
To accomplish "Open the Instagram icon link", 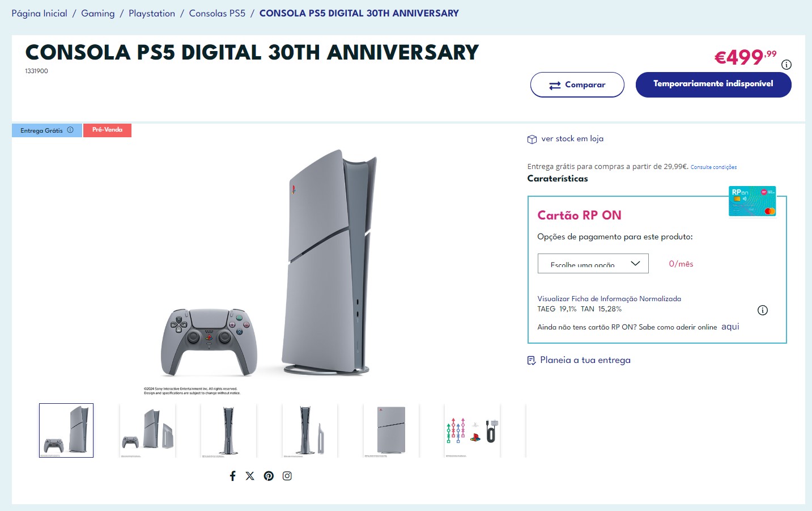I will 287,476.
